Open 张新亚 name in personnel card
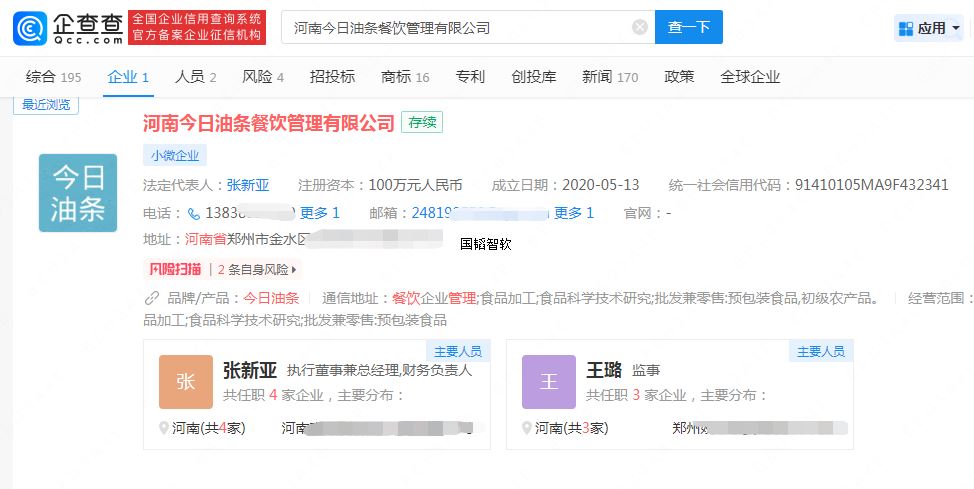This screenshot has height=489, width=974. pyautogui.click(x=250, y=370)
